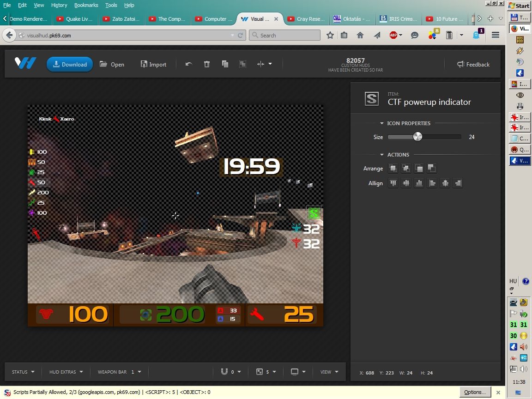532x399 pixels.
Task: Open the File menu
Action: (7, 5)
